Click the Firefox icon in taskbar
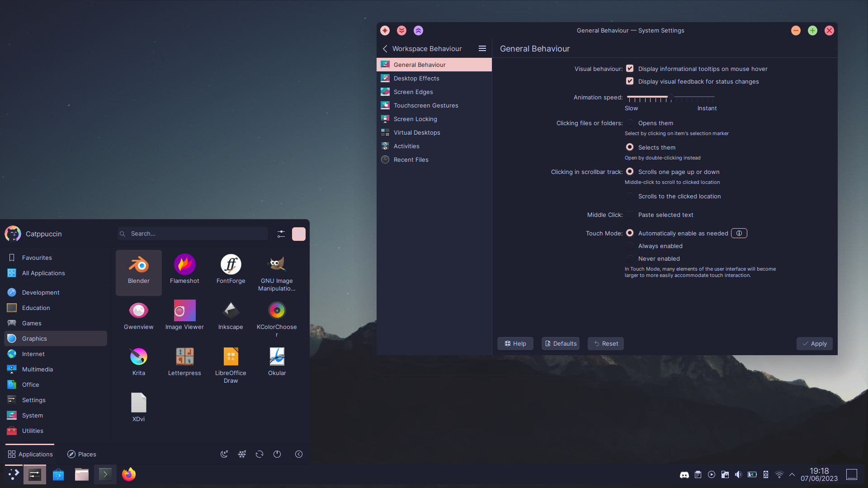This screenshot has height=488, width=868. coord(128,474)
